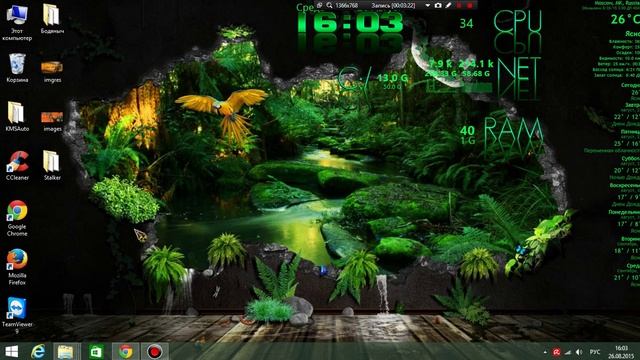Screen dimensions: 640x360
Task: Click the RAM meter widget label
Action: pos(513,129)
